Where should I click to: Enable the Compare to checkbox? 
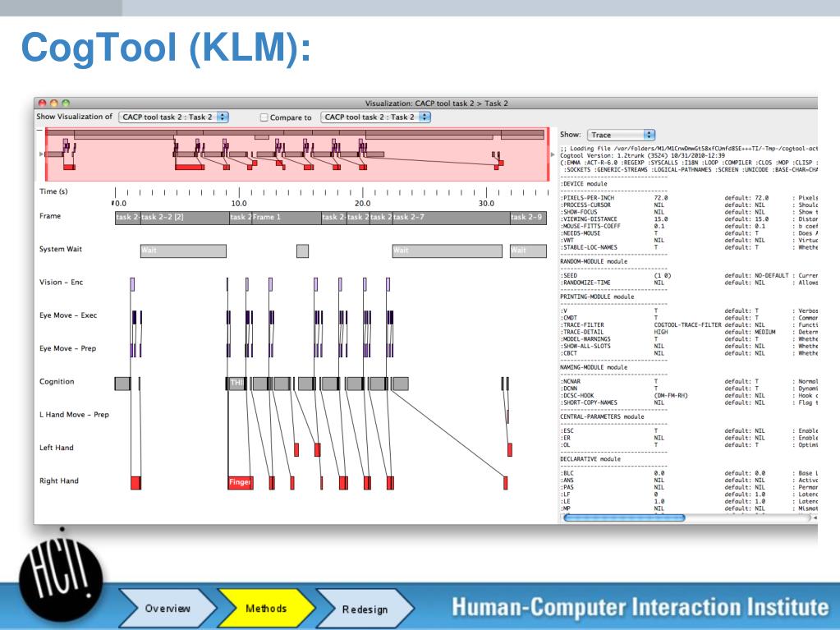264,117
